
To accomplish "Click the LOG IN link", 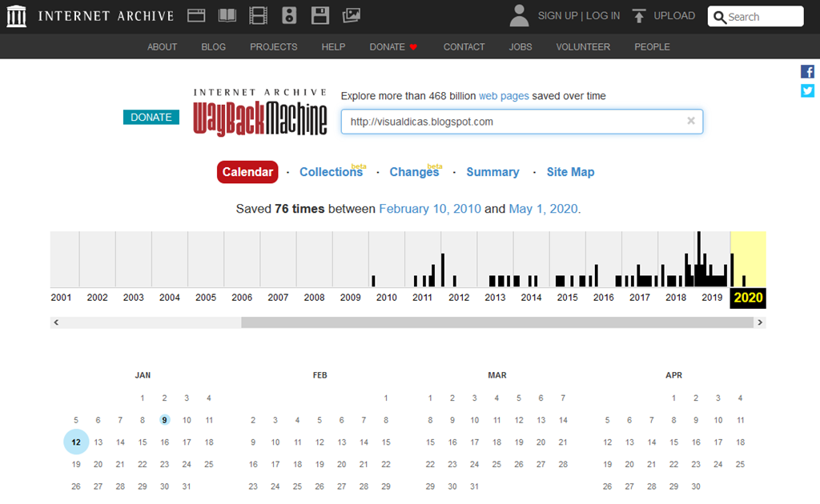I will (603, 16).
